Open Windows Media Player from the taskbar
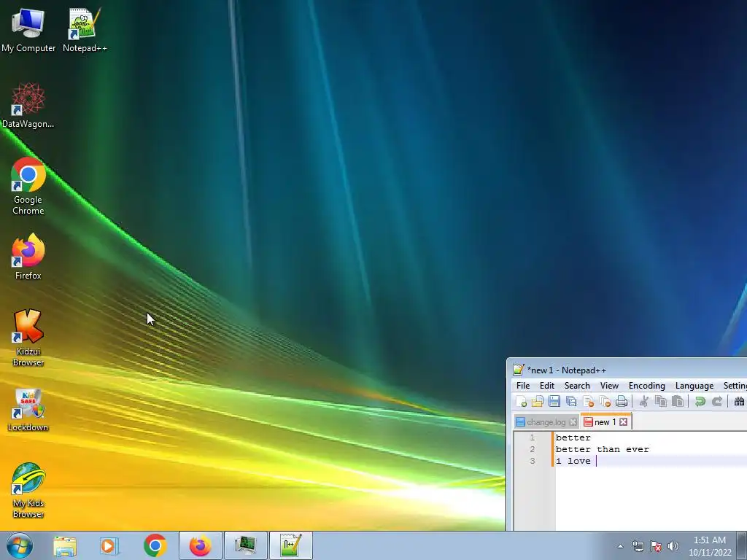Screen dimensions: 747x560 pos(109,545)
